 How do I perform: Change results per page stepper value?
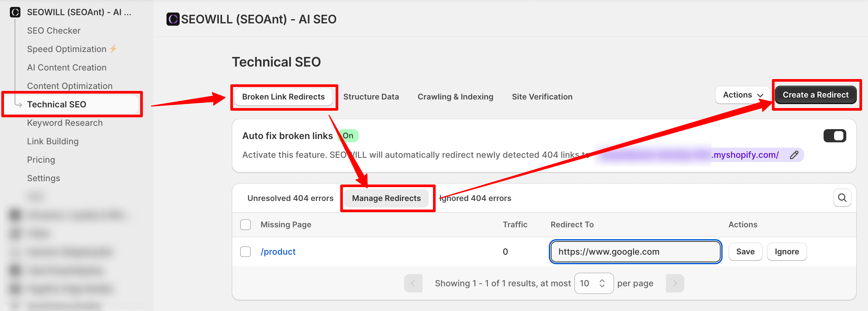coord(602,283)
